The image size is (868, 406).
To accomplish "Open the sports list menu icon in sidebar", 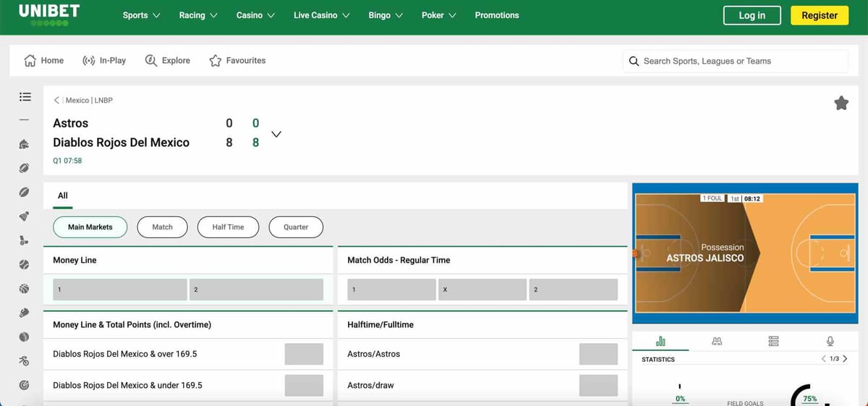I will point(25,96).
